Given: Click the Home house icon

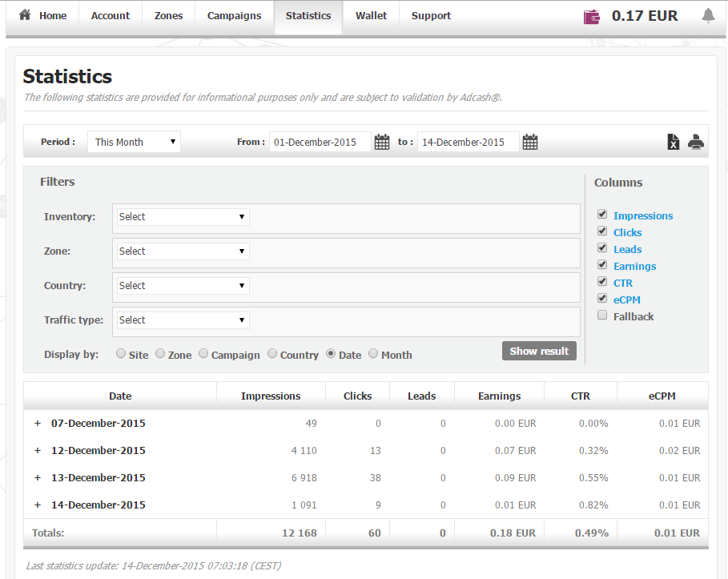Looking at the screenshot, I should coord(25,15).
